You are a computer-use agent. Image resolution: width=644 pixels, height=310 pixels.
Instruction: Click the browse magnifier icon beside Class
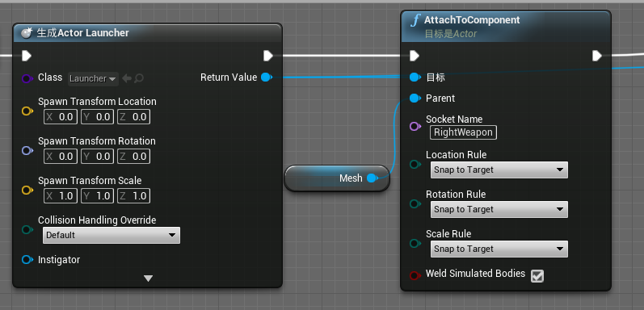click(139, 78)
